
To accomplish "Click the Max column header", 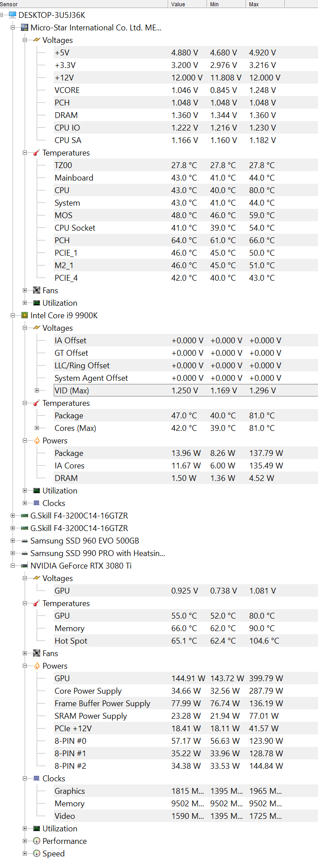I will pyautogui.click(x=265, y=4).
